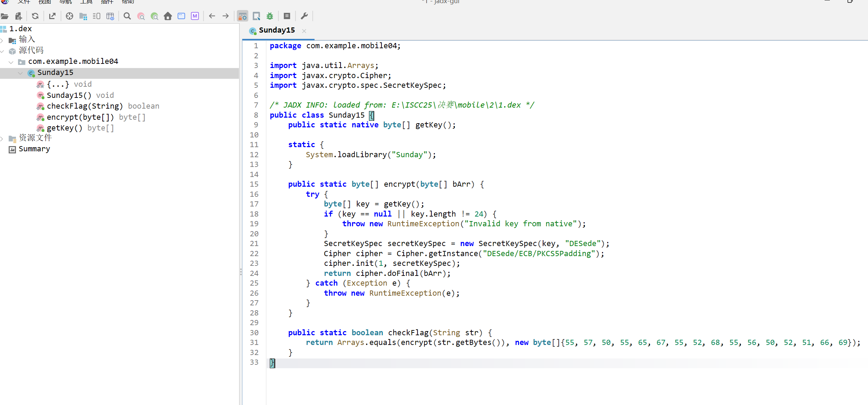Open preferences wrench icon
This screenshot has width=868, height=405.
point(304,16)
